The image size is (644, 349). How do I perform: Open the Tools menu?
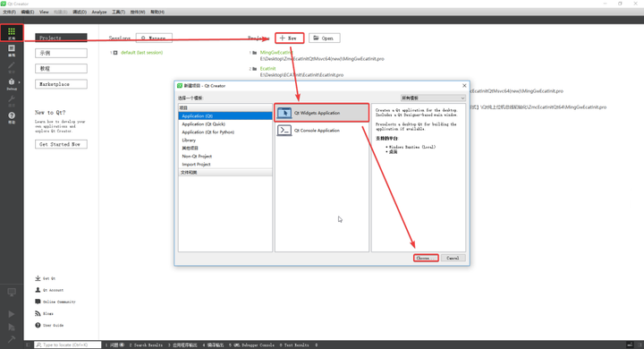pos(118,12)
